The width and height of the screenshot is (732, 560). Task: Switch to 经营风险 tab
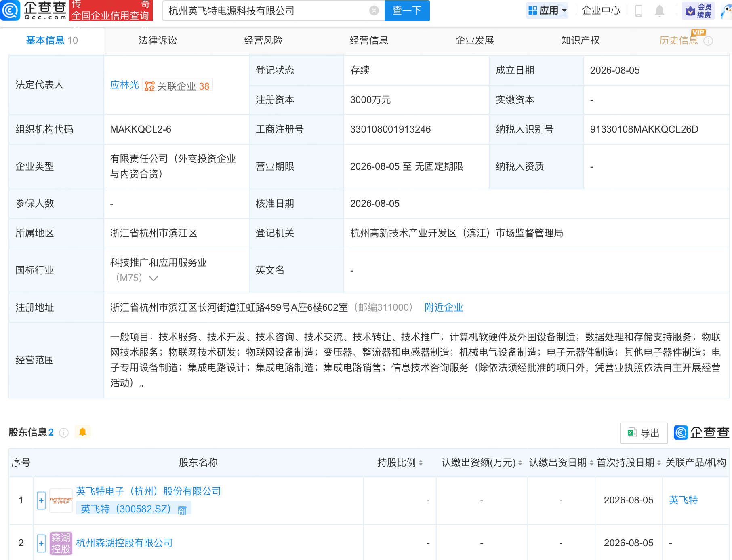(x=263, y=40)
